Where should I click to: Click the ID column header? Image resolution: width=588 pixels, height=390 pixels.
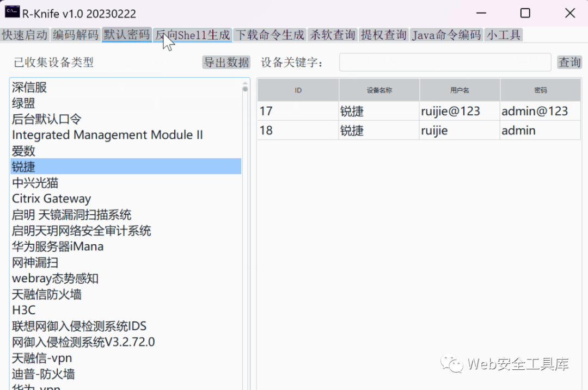coord(298,90)
